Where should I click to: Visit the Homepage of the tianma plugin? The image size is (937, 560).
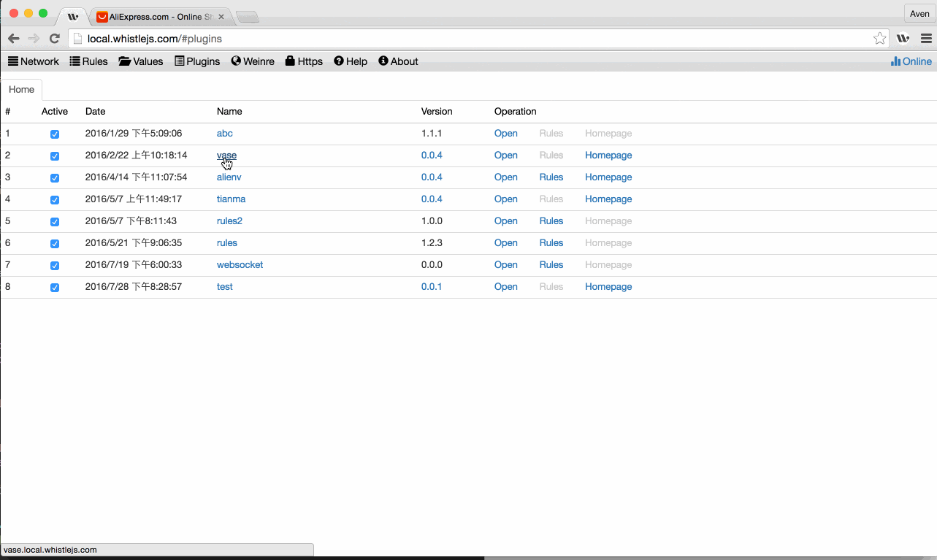(608, 199)
